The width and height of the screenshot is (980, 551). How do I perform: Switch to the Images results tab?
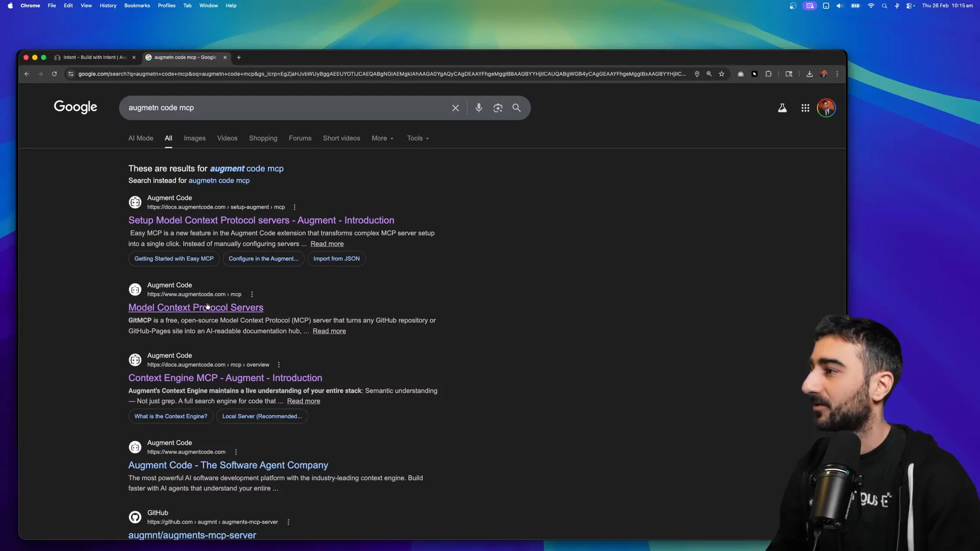coord(194,138)
